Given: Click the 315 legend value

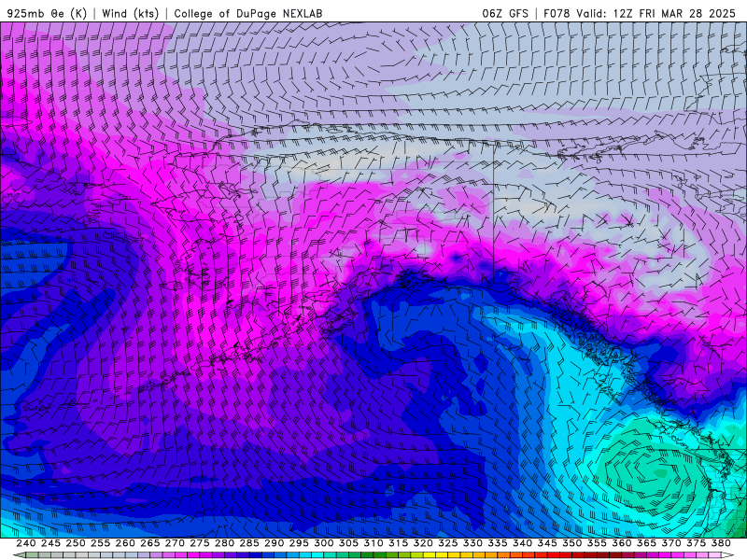Looking at the screenshot, I should tap(399, 543).
